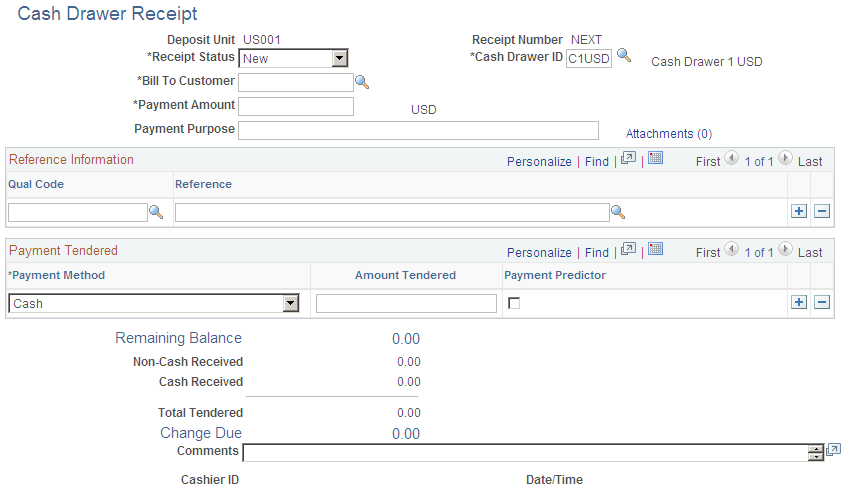Click the Payment Predictor column header
This screenshot has height=495, width=844.
point(555,275)
